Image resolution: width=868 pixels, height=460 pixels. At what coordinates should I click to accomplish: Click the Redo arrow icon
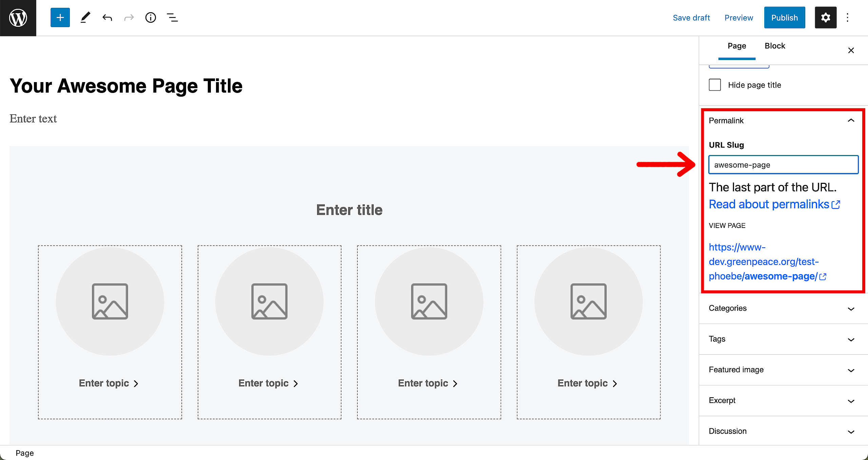tap(129, 18)
